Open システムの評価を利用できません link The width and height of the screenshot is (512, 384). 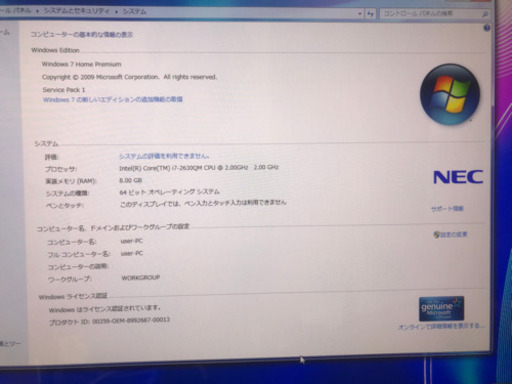(164, 156)
